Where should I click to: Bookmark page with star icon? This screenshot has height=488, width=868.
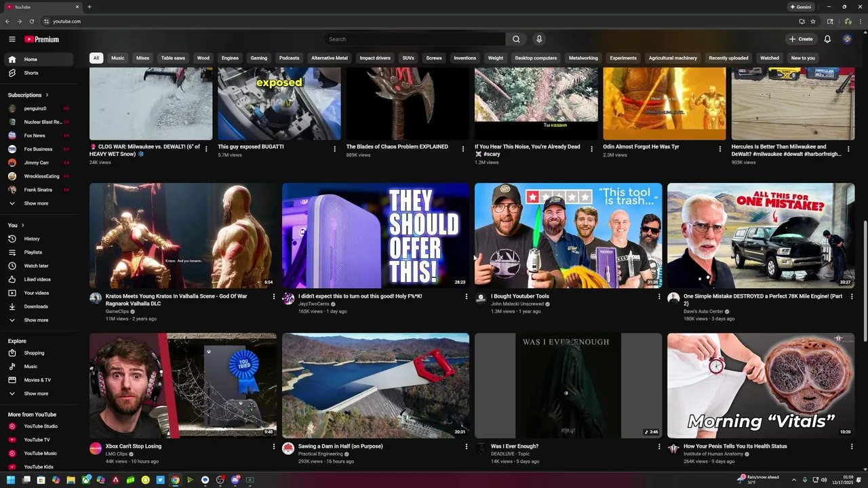click(x=813, y=21)
